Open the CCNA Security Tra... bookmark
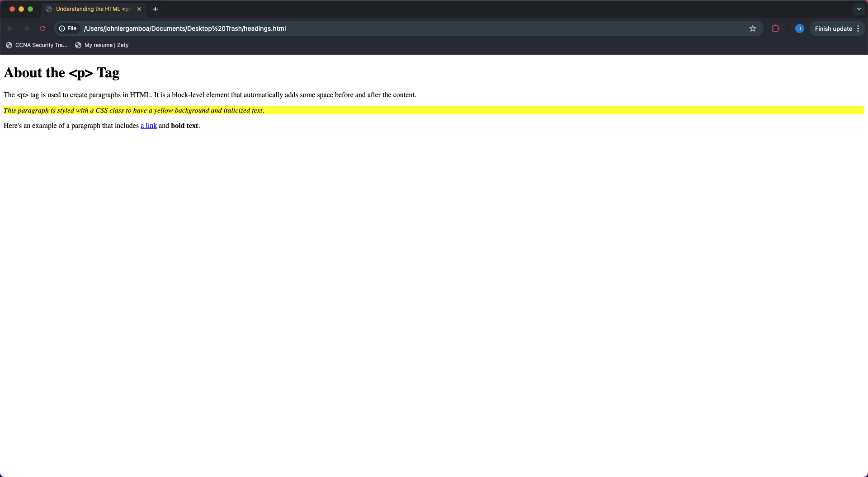This screenshot has height=477, width=868. coord(36,45)
